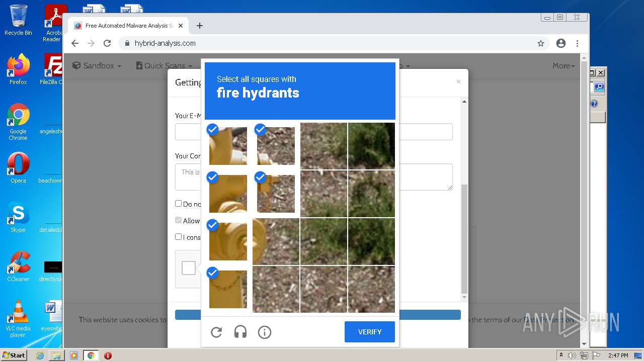Open the Sandbox dropdown menu
Image resolution: width=644 pixels, height=362 pixels.
tap(97, 66)
